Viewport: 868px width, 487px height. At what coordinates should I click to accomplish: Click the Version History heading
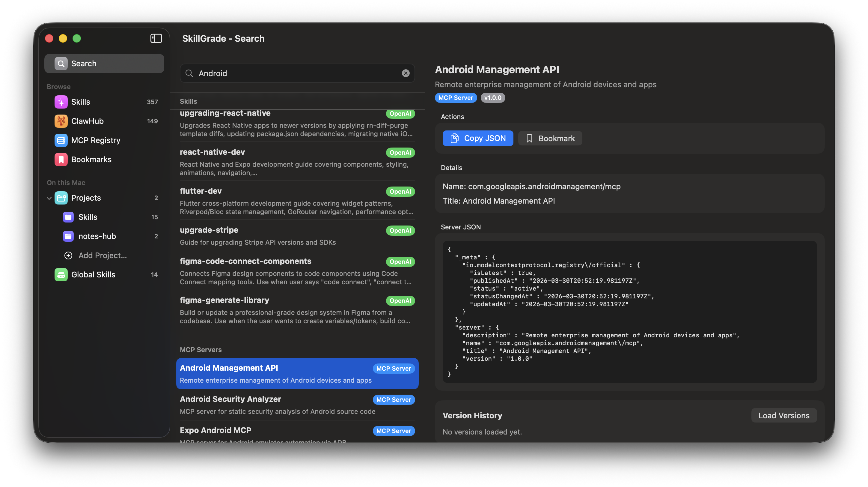(472, 416)
